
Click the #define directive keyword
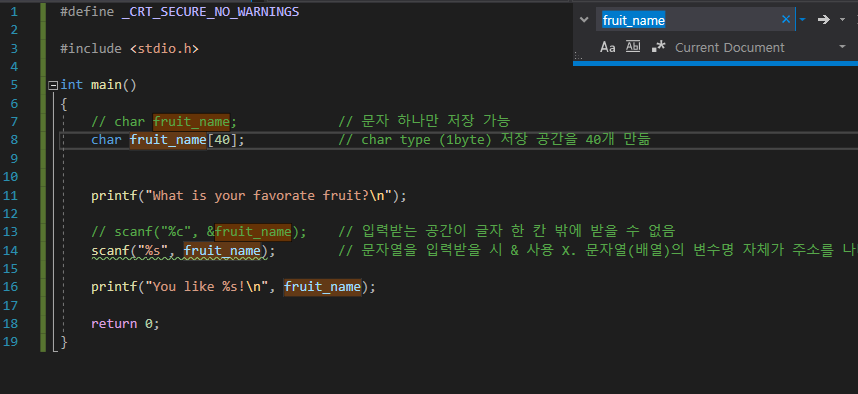click(x=87, y=11)
